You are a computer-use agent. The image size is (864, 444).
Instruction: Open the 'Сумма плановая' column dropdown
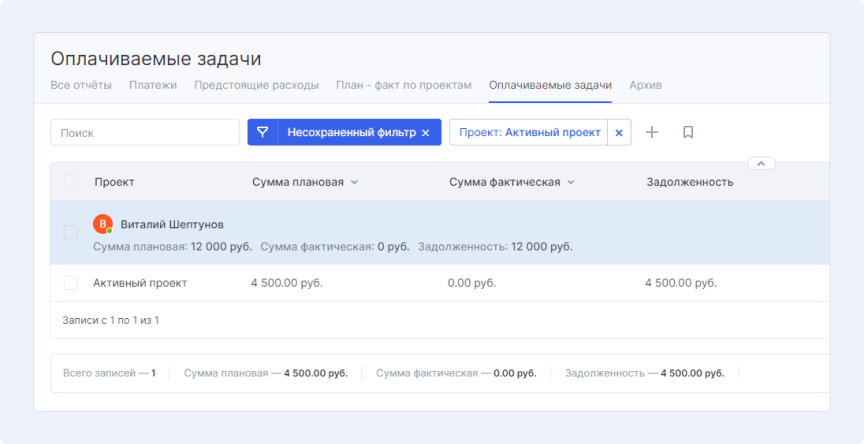[x=354, y=182]
